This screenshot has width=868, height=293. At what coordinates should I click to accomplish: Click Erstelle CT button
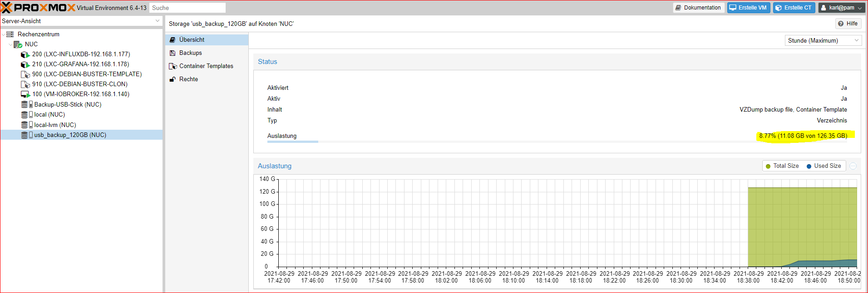tap(794, 8)
